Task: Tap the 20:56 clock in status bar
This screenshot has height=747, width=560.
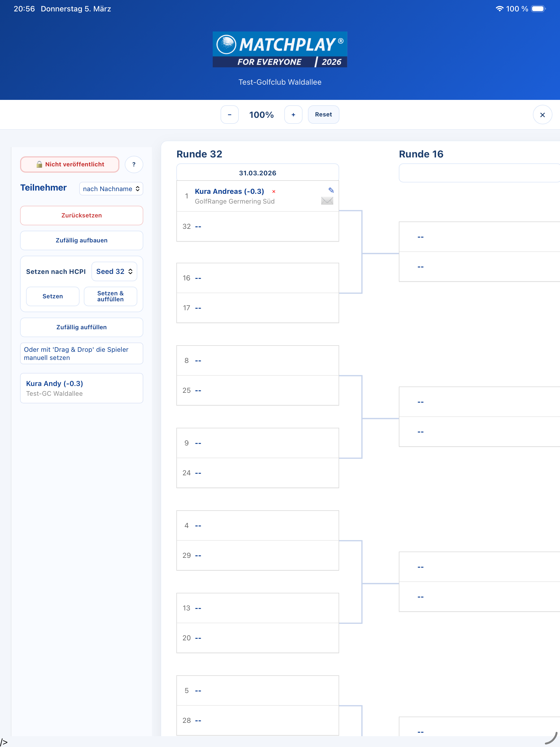Action: tap(24, 9)
